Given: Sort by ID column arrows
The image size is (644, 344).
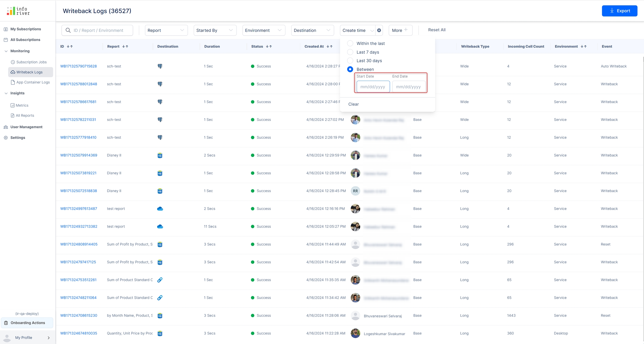Looking at the screenshot, I should [70, 46].
